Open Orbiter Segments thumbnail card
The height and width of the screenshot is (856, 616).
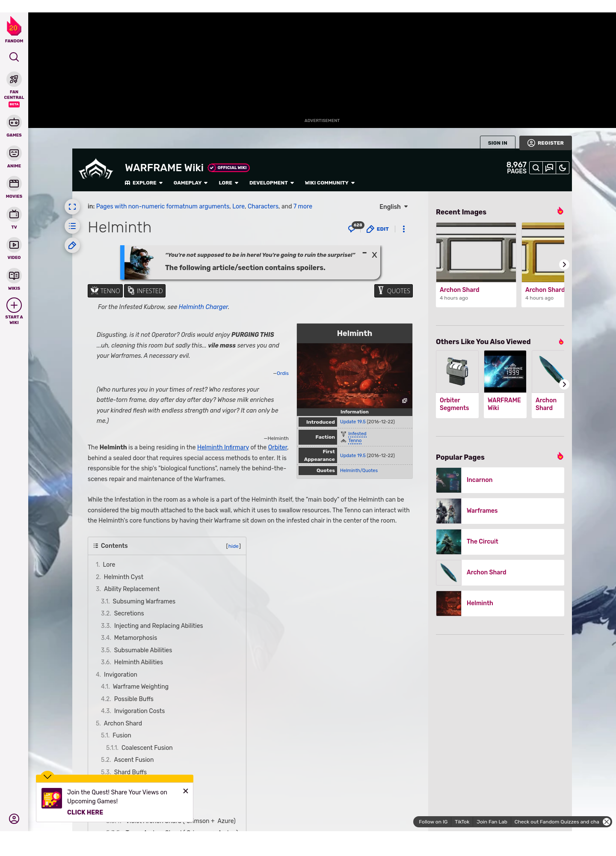point(457,384)
